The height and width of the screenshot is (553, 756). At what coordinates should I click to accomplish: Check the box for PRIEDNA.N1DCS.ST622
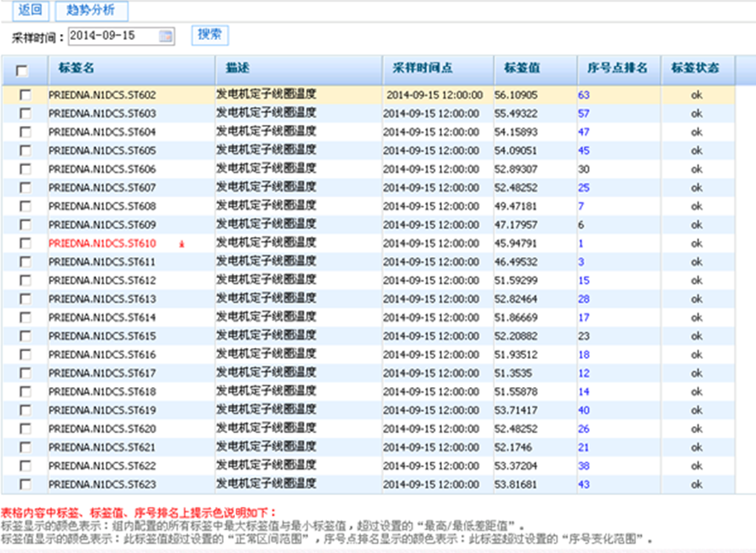[25, 466]
